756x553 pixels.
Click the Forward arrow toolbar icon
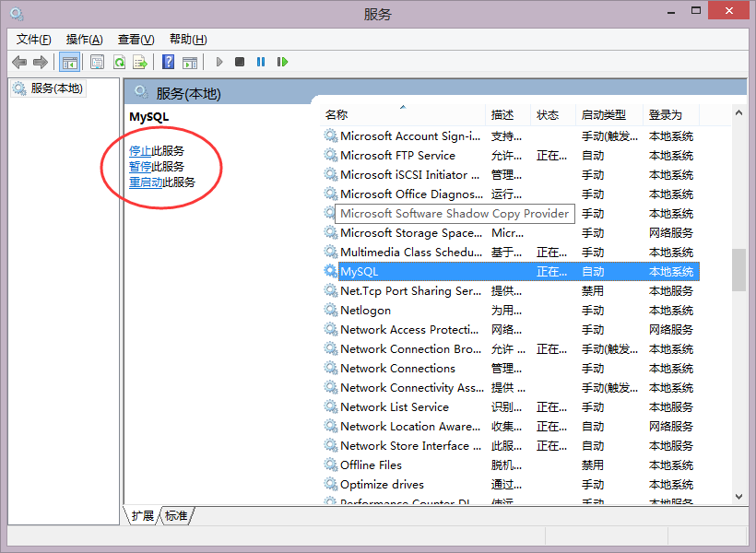click(x=40, y=62)
